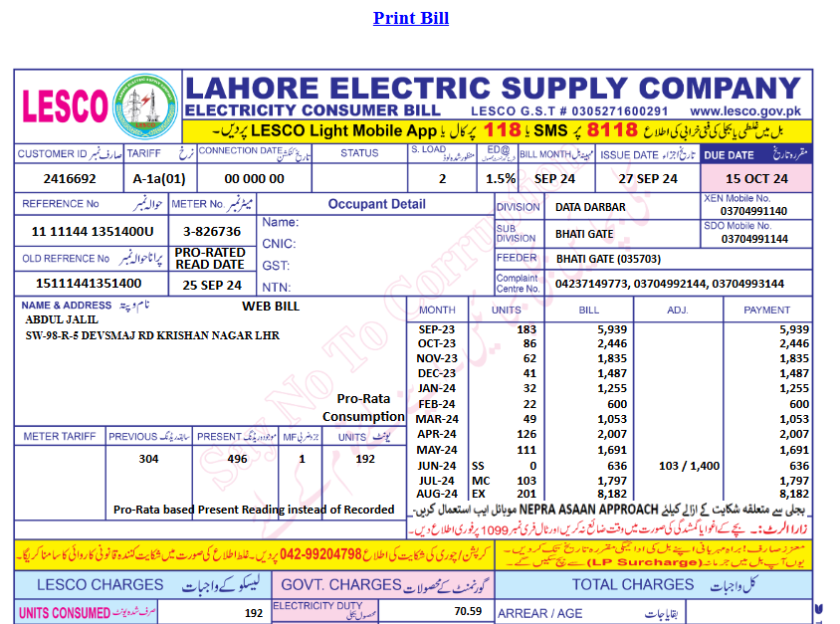The image size is (840, 624).
Task: Click the SDO mobile number 03704991144
Action: [x=754, y=239]
